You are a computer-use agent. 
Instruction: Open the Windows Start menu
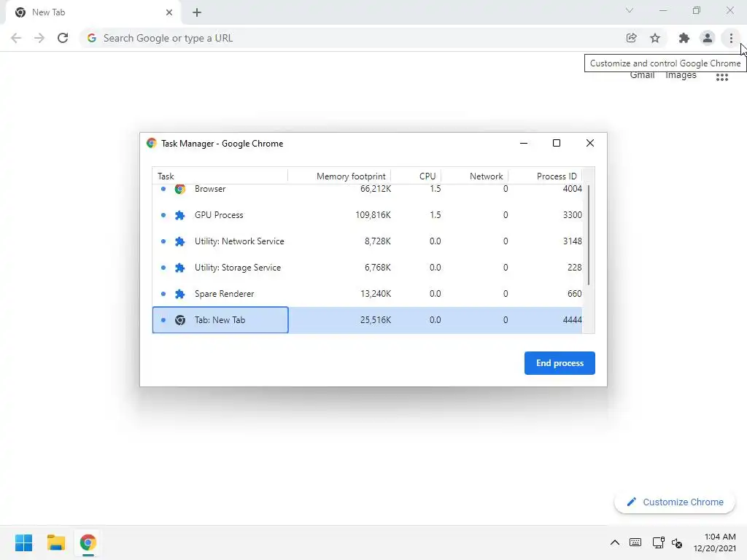coord(24,542)
